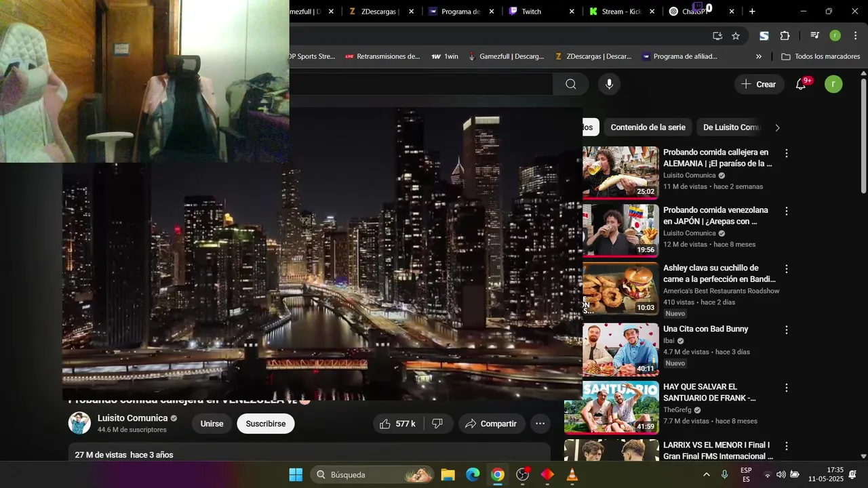Screen dimensions: 868x488
Task: Select the Contenido de la serie chip
Action: (648, 127)
